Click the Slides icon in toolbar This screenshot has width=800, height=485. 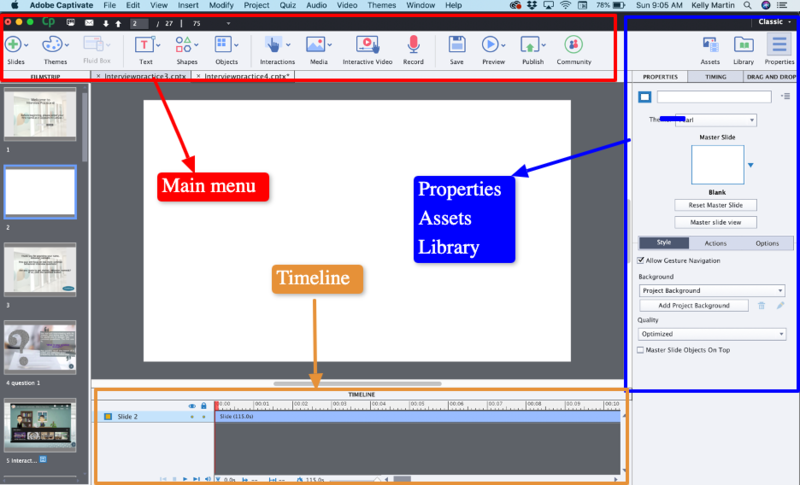17,44
